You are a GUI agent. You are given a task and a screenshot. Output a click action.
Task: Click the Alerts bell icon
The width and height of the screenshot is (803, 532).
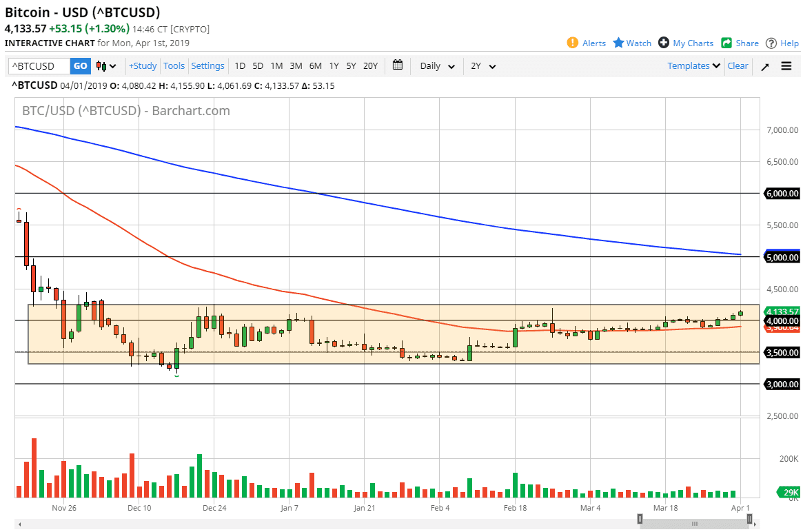click(572, 43)
